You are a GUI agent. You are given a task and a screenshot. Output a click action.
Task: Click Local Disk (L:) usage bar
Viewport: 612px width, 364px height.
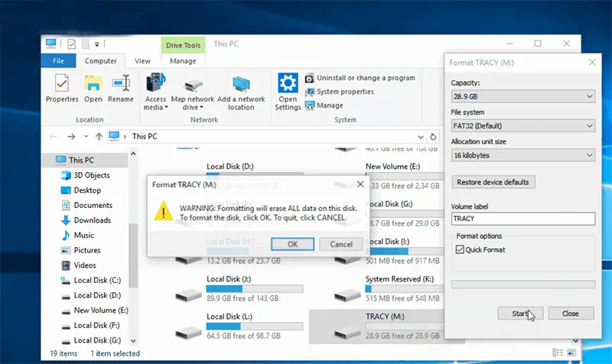[x=255, y=327]
